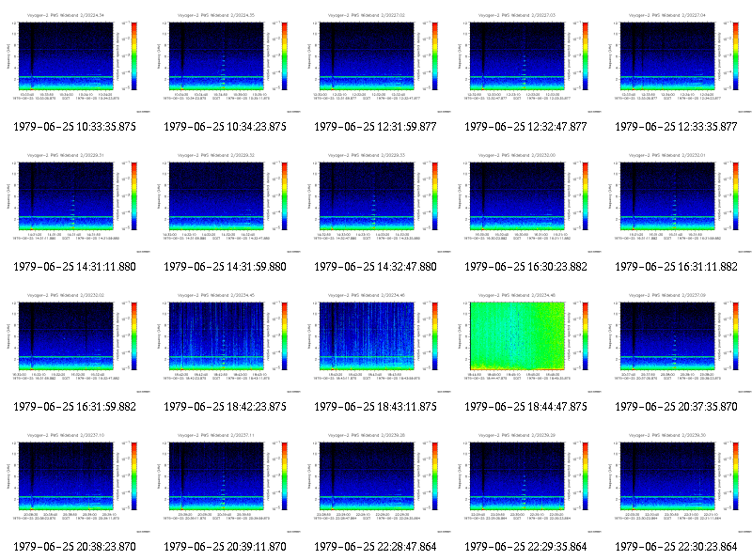Screen dimensions: 752x560
Task: Open the green saturated spectrogram at 18:44:47.875
Action: click(x=526, y=342)
